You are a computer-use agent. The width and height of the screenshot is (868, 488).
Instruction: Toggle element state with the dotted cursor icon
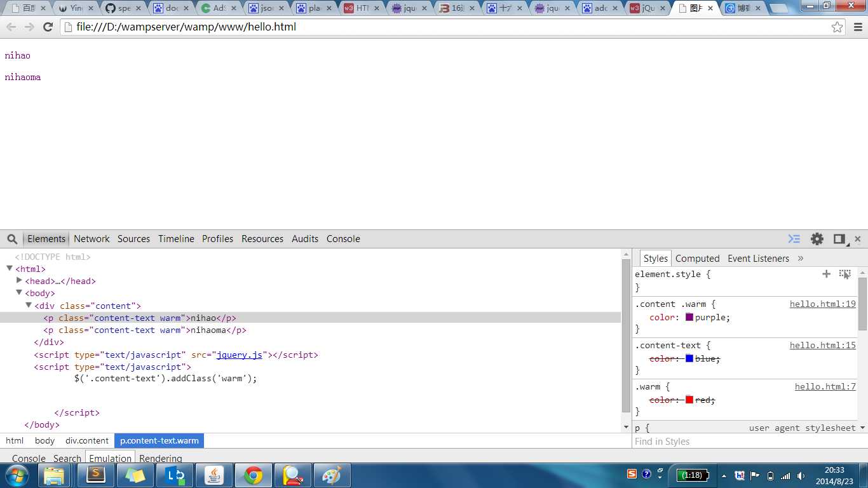[x=844, y=274]
